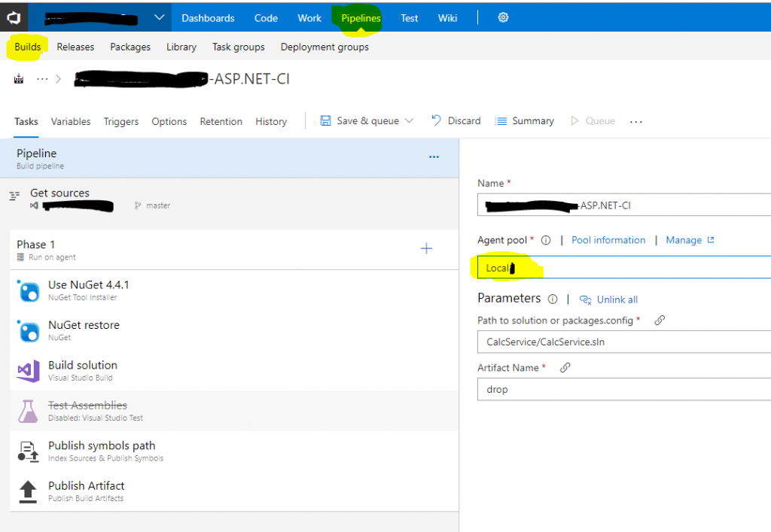
Task: Add a task to Phase 1 with plus button
Action: (426, 248)
